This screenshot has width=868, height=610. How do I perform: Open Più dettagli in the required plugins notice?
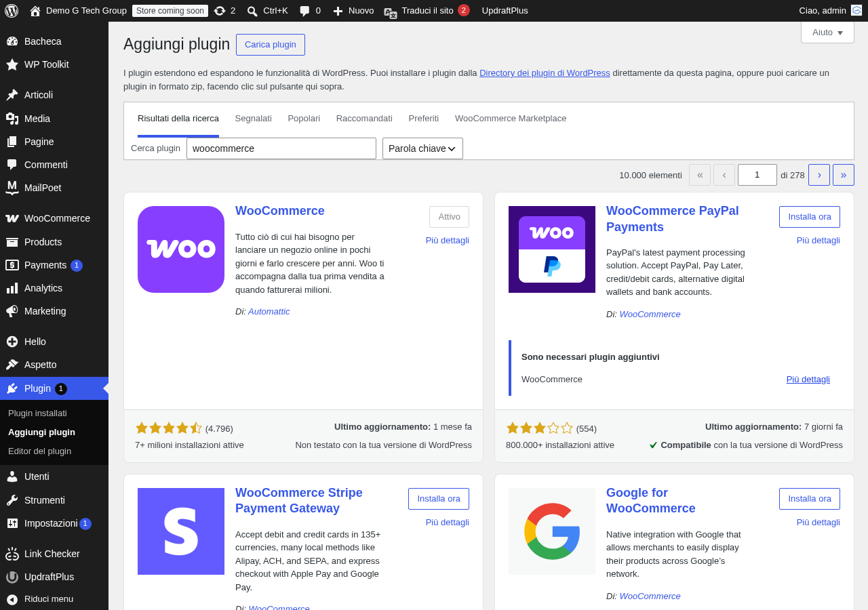click(808, 379)
